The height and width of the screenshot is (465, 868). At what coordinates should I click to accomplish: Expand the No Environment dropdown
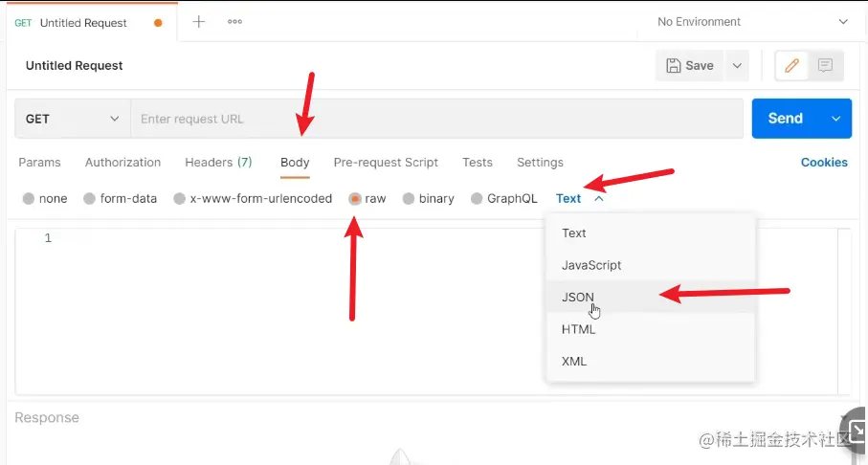tap(752, 22)
